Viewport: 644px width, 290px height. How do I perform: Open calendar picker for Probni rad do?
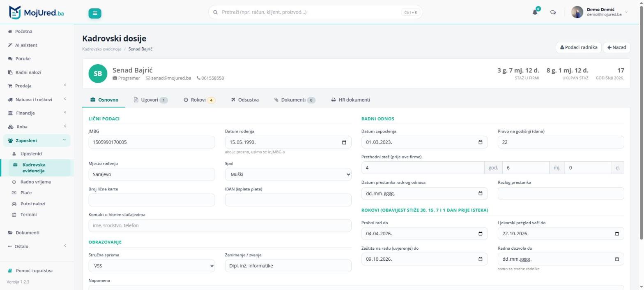[481, 234]
